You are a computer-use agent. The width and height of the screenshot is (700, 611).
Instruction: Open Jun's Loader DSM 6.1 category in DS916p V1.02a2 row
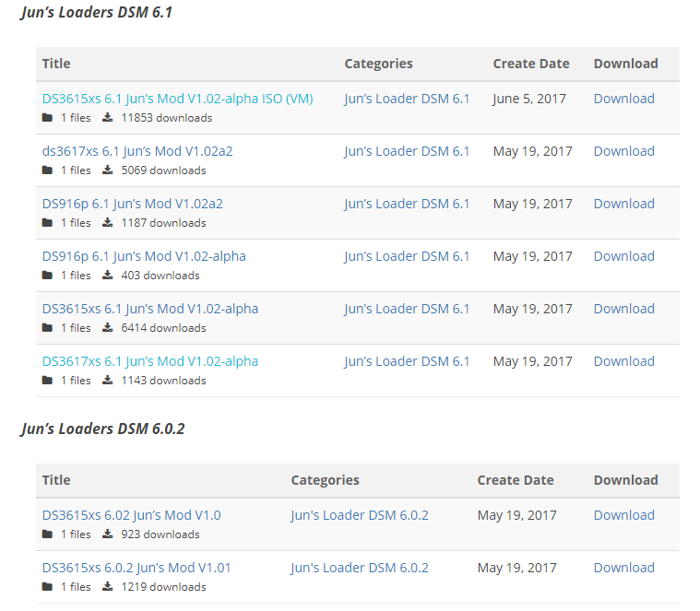(x=407, y=204)
